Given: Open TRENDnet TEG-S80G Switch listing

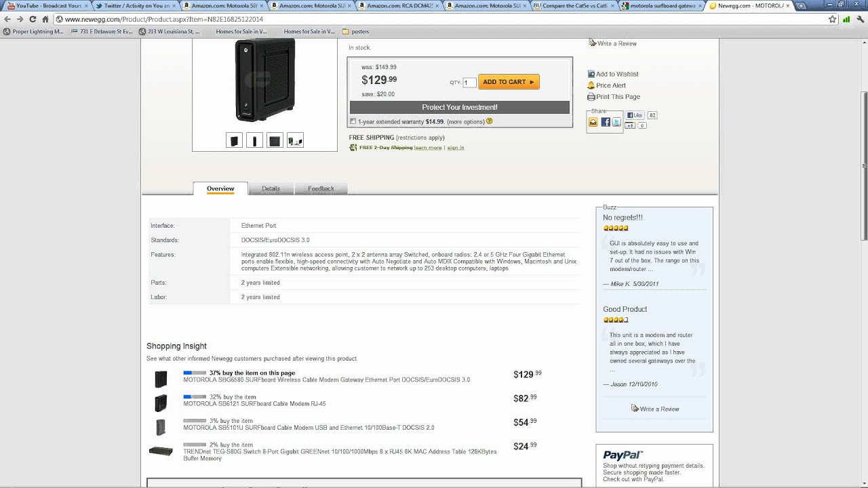Looking at the screenshot, I should pyautogui.click(x=340, y=455).
